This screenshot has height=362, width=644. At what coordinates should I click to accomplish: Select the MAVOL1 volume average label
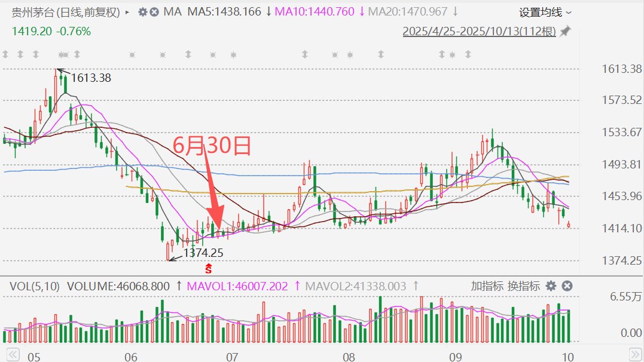coord(238,286)
